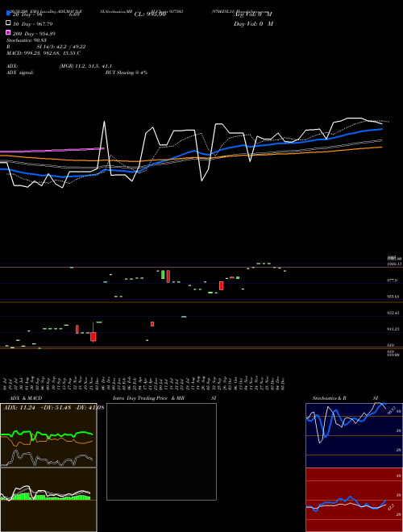This screenshot has width=403, height=532.
Task: Click the '+DY: 51.48' value in ADX panel
Action: click(x=56, y=408)
